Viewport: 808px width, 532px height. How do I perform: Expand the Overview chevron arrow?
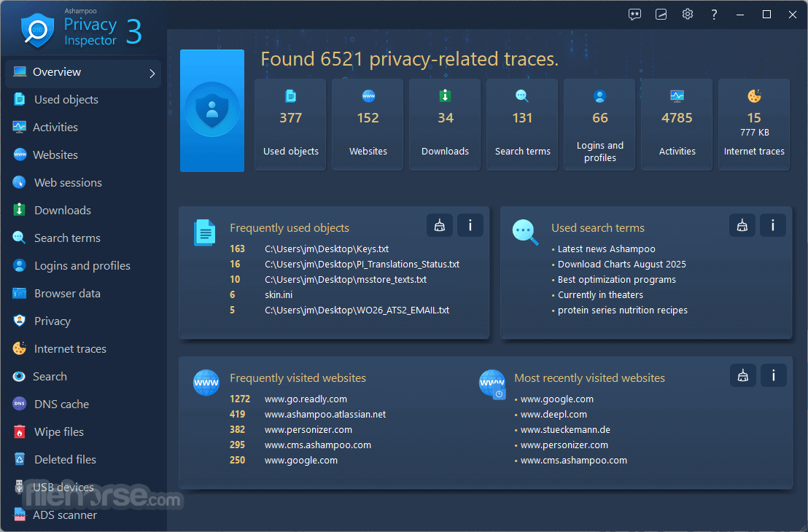(152, 74)
